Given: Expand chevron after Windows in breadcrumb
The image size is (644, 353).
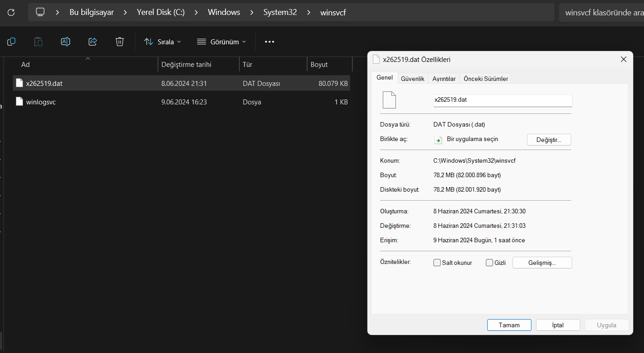Looking at the screenshot, I should pos(252,12).
